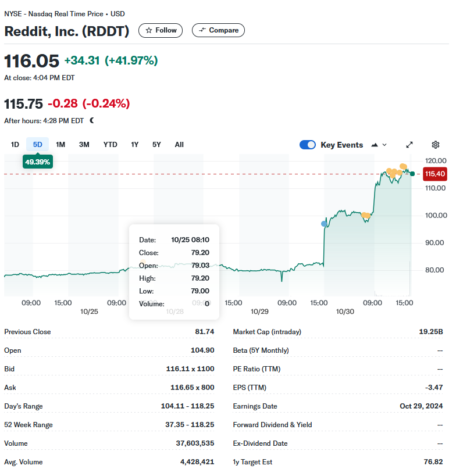Click the Ex-Dividend Date label
Screen dimensions: 456x476
point(260,443)
